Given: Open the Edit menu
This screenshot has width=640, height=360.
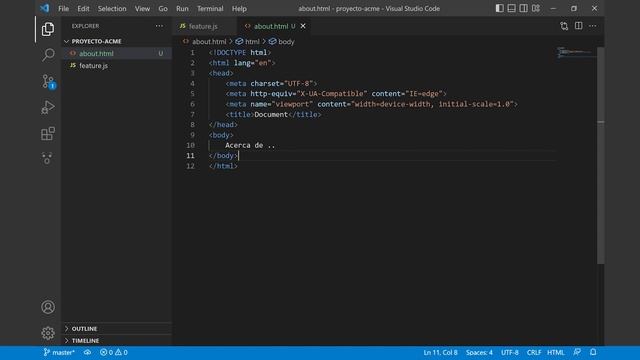Looking at the screenshot, I should coord(83,8).
